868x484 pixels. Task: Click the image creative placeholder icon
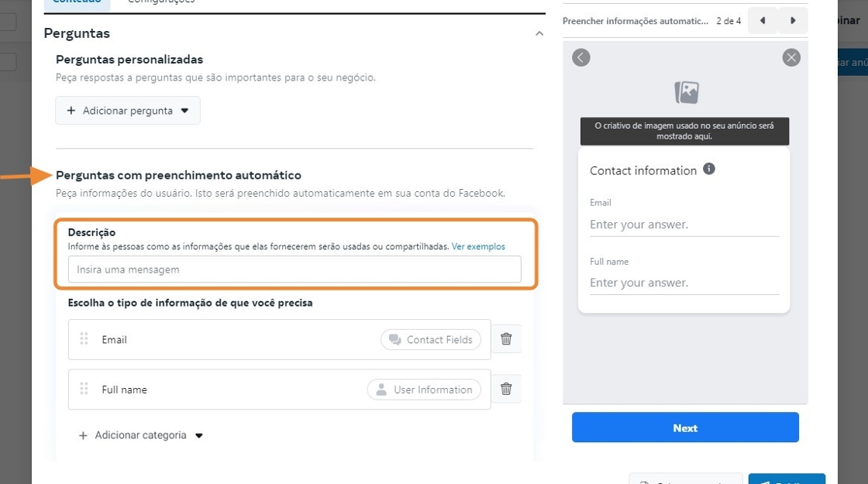coord(686,92)
